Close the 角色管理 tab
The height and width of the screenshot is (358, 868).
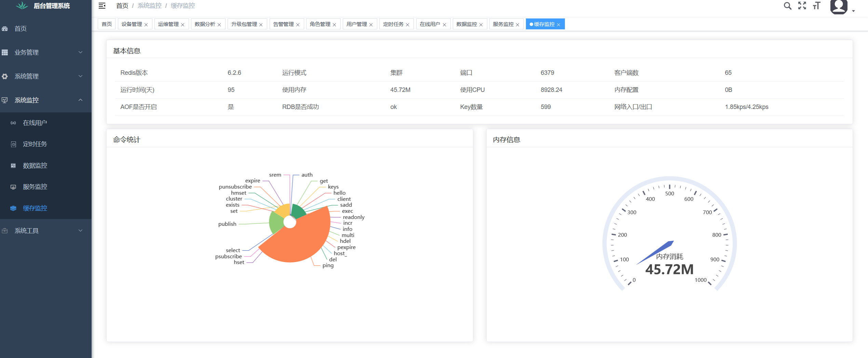coord(334,25)
